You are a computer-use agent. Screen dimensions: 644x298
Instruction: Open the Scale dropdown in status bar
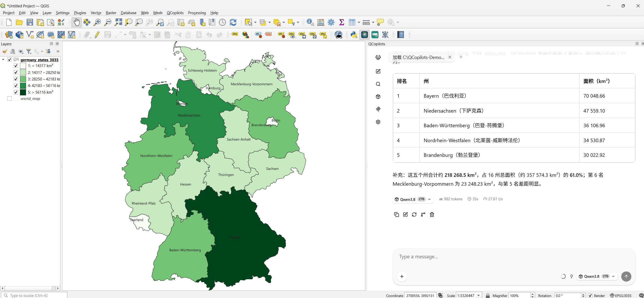coord(478,295)
